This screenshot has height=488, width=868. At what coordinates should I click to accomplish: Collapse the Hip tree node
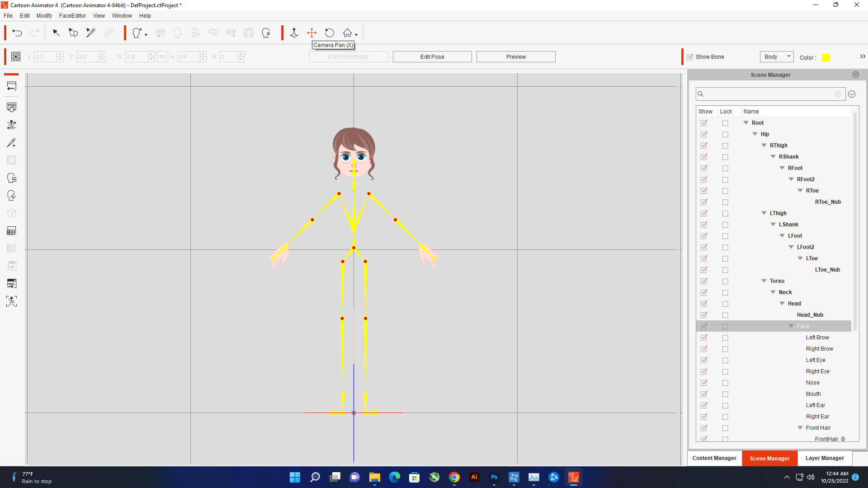coord(755,134)
